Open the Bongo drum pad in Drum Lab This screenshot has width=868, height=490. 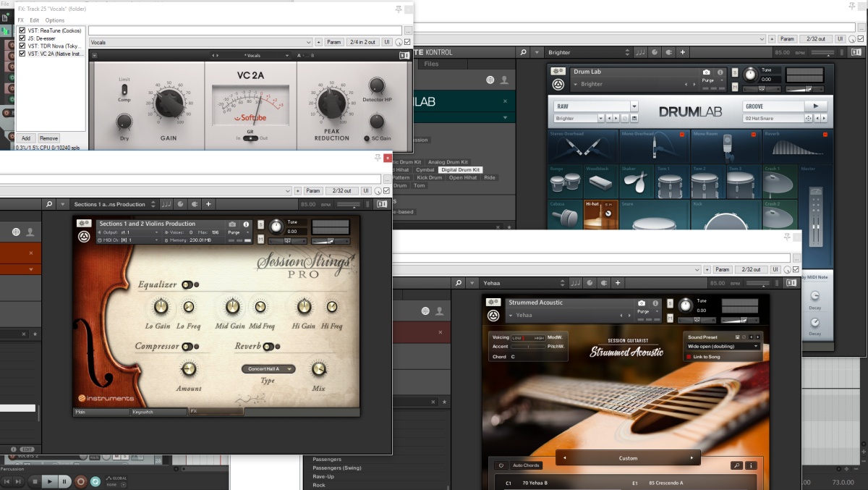[566, 182]
